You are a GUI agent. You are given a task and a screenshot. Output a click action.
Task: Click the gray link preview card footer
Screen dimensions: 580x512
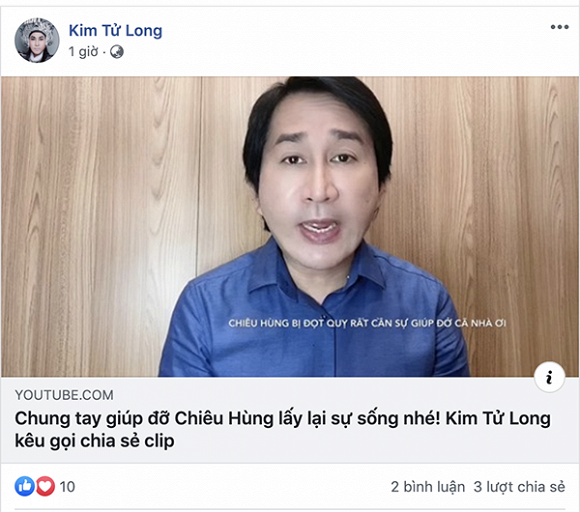point(290,420)
